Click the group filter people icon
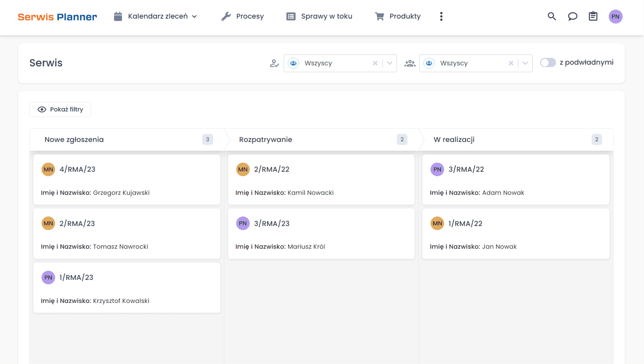644x364 pixels. (410, 63)
